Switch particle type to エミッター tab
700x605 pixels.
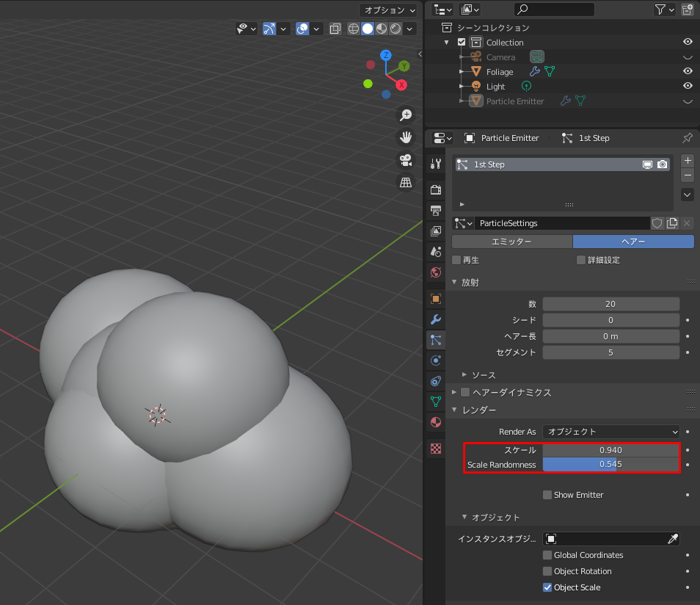point(511,242)
